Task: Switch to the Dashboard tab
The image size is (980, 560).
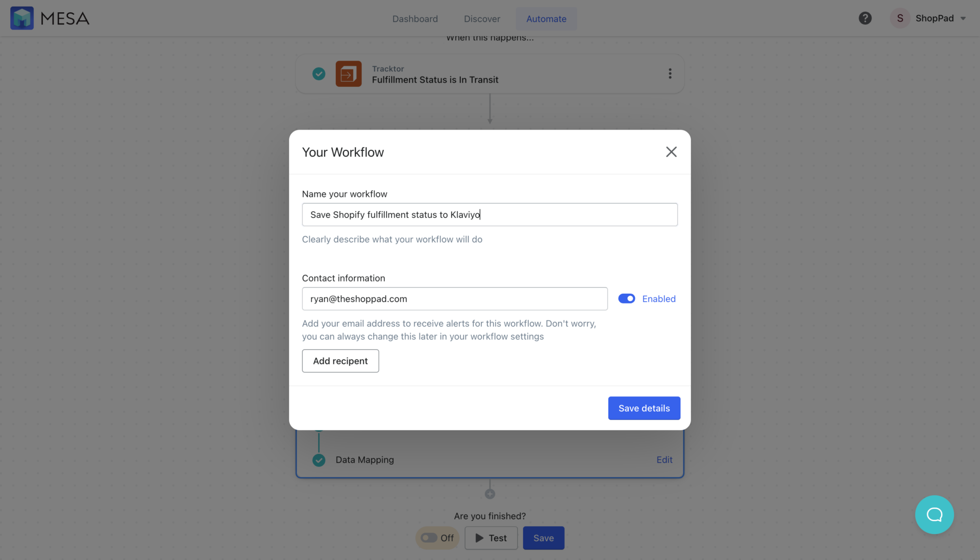Action: tap(415, 18)
